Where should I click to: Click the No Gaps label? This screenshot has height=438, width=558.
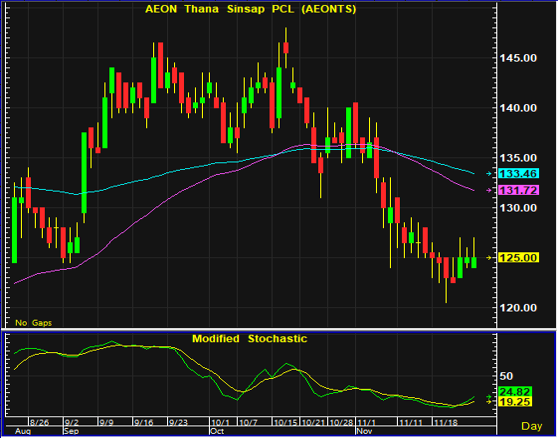(33, 323)
